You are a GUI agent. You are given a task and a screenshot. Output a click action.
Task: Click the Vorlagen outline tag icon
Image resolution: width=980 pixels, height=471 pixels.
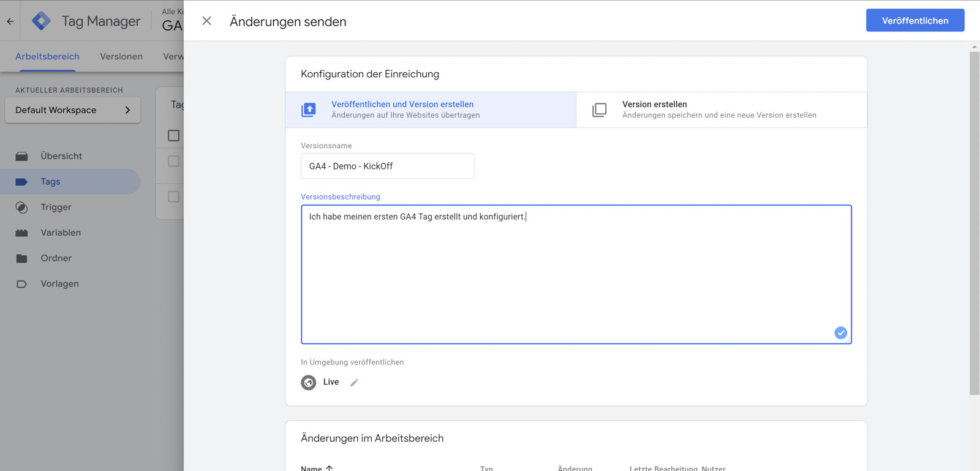pyautogui.click(x=21, y=284)
